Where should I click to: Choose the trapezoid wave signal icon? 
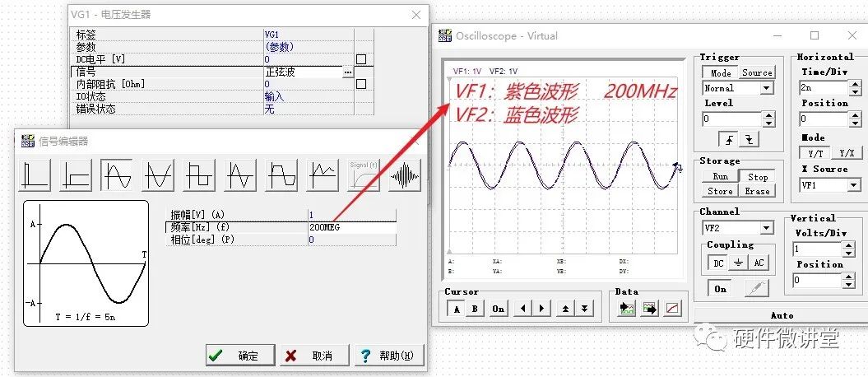(x=281, y=175)
